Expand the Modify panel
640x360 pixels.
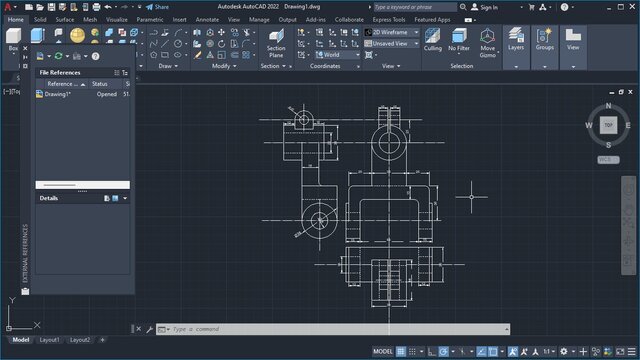(224, 66)
